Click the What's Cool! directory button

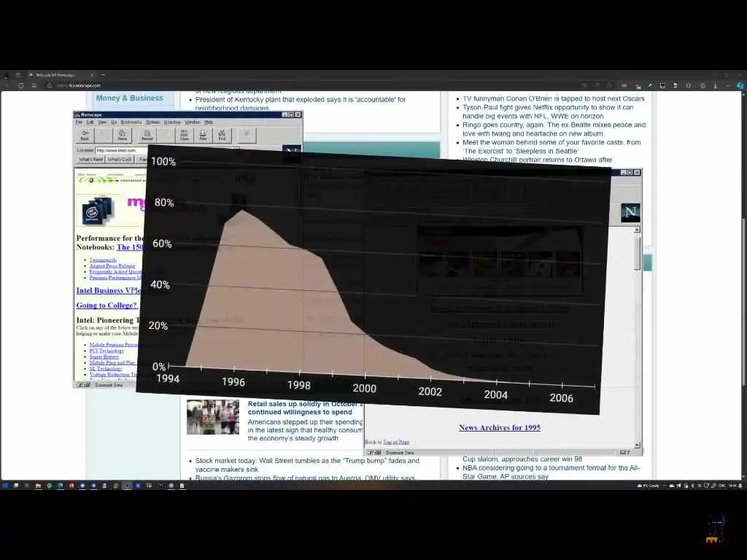[120, 160]
